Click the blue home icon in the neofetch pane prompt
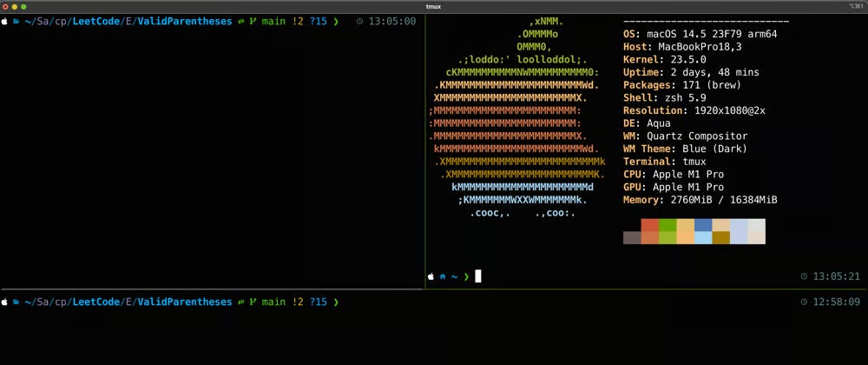 (x=443, y=275)
